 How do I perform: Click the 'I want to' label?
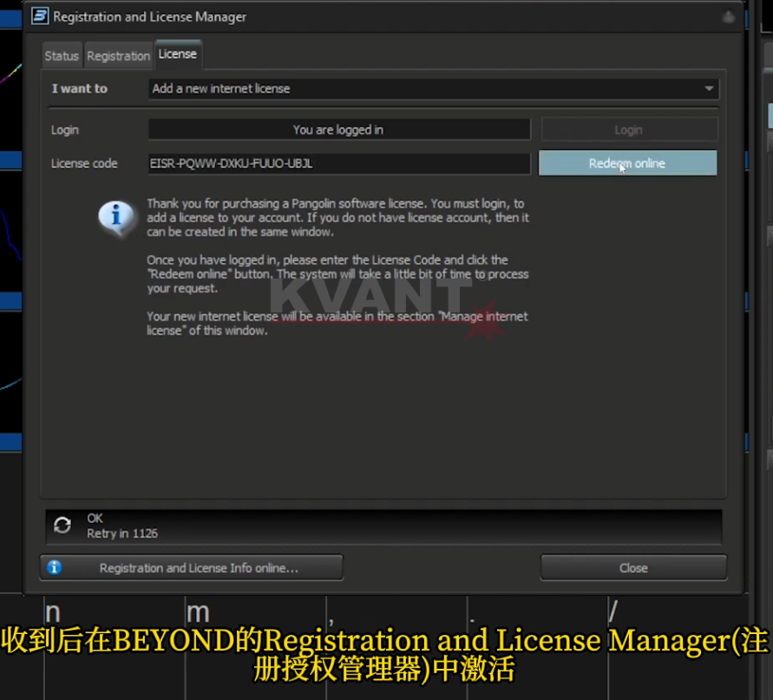[79, 88]
